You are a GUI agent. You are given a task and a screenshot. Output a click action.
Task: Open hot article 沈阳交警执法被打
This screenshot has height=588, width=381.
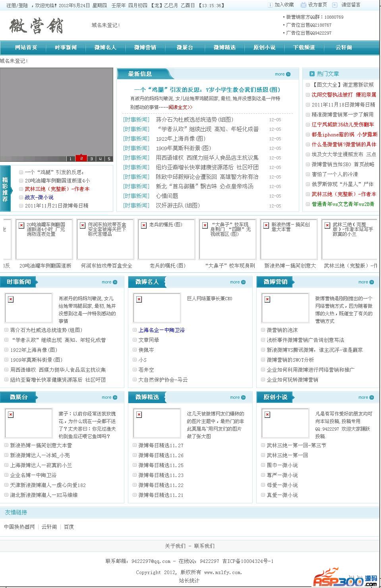(344, 95)
